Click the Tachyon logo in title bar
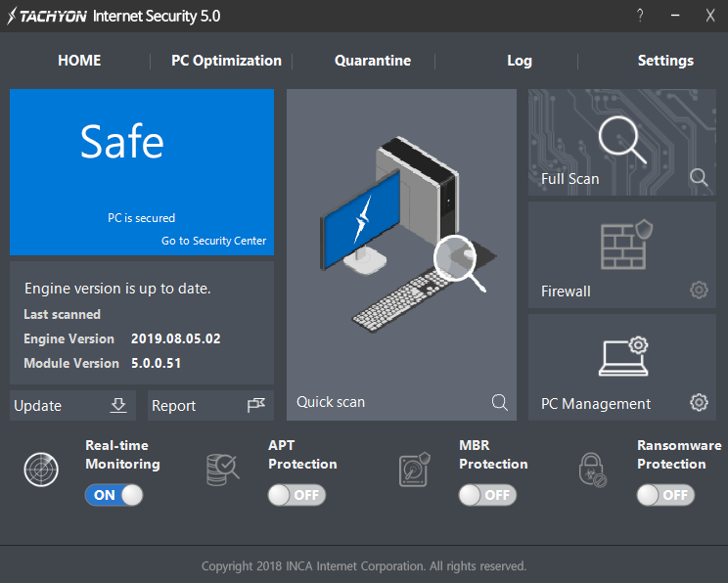Viewport: 728px width, 583px height. 47,16
